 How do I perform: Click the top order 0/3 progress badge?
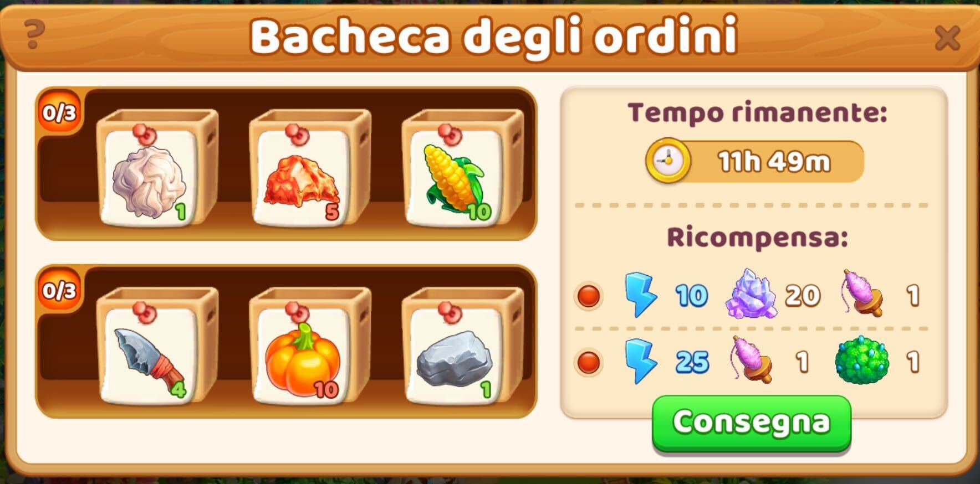pos(59,112)
